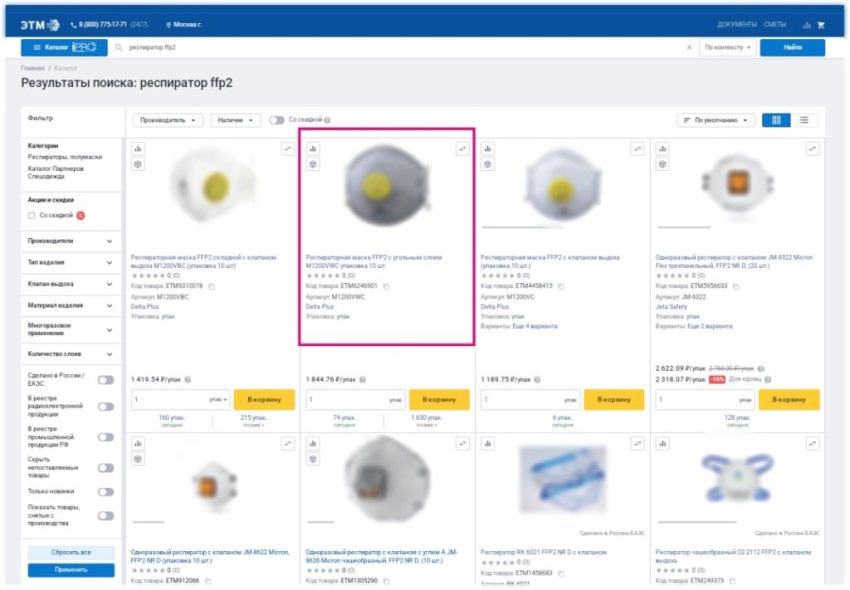Select 'Респираторы, полумаски' category
The height and width of the screenshot is (590, 850).
pos(65,157)
